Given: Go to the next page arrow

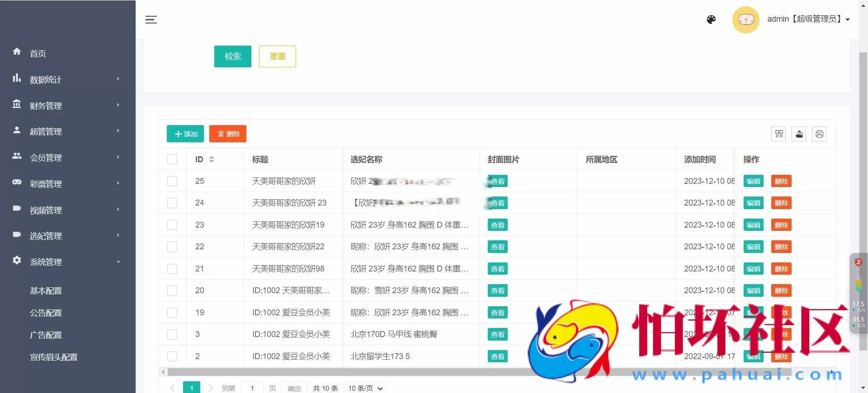Looking at the screenshot, I should pos(211,388).
